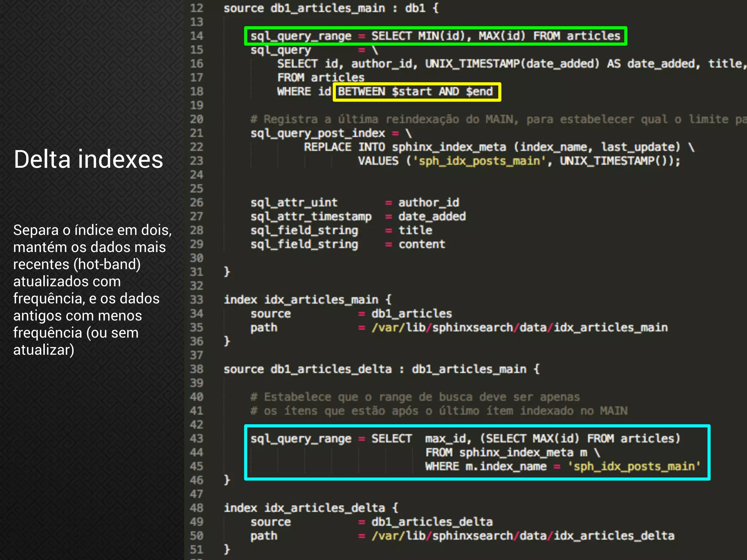Click the sql_query_post_index setting
The width and height of the screenshot is (747, 560).
point(318,133)
